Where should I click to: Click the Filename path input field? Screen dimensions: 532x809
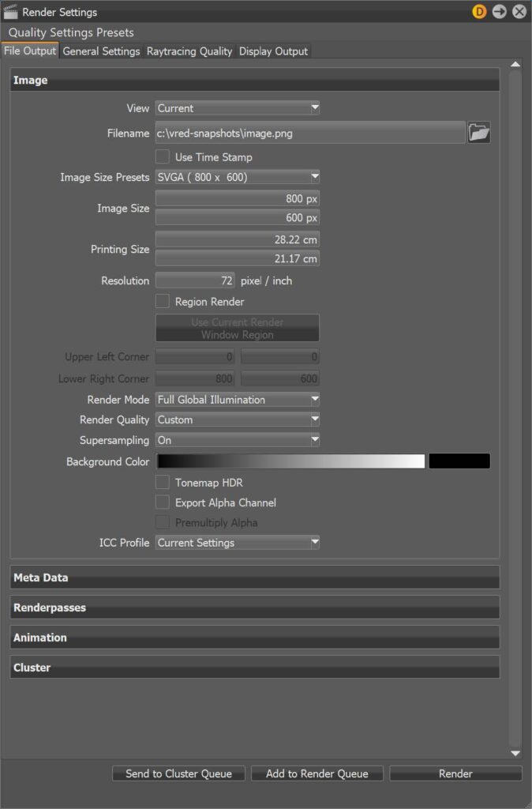[x=309, y=134]
